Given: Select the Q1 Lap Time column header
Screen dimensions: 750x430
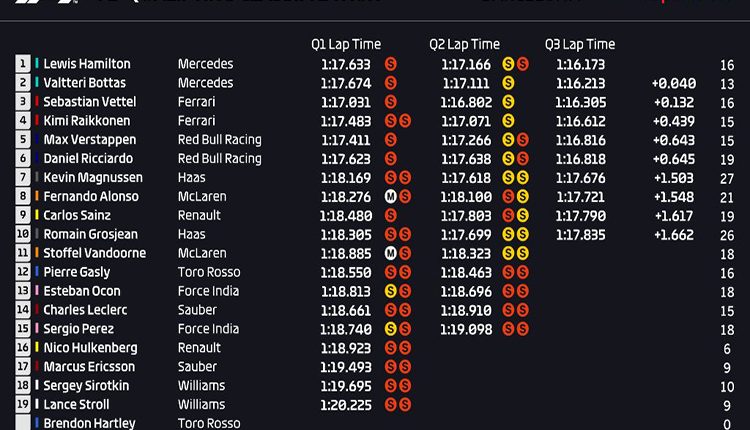Looking at the screenshot, I should tap(346, 44).
